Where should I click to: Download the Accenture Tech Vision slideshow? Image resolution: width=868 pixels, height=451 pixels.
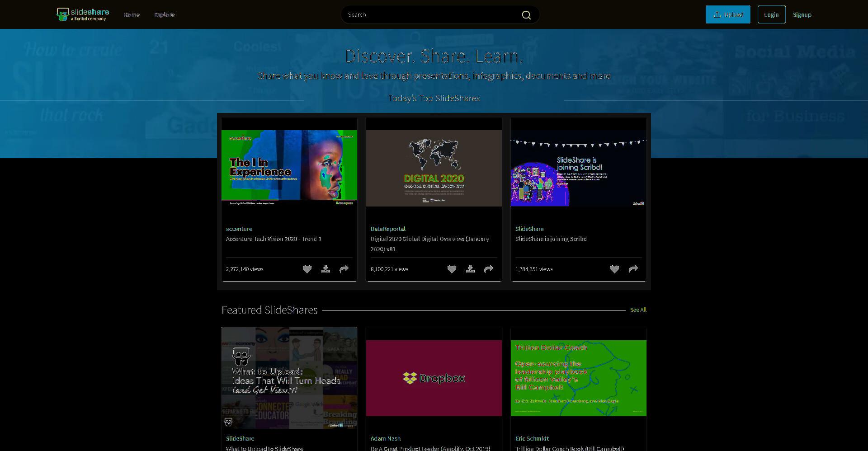point(325,269)
